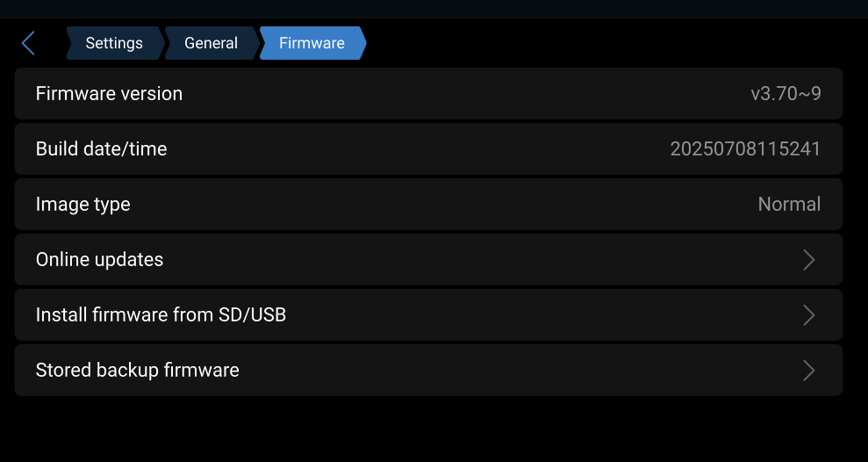Image resolution: width=868 pixels, height=462 pixels.
Task: Click the Online updates label text
Action: [99, 260]
